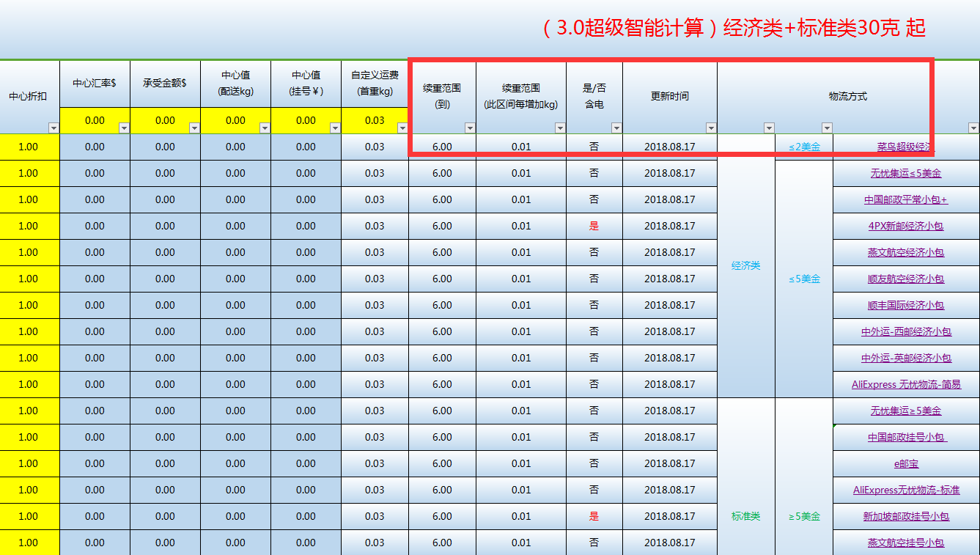Viewport: 980px width, 555px height.
Task: Open the 顺丰国际经济小包 link
Action: coord(906,306)
